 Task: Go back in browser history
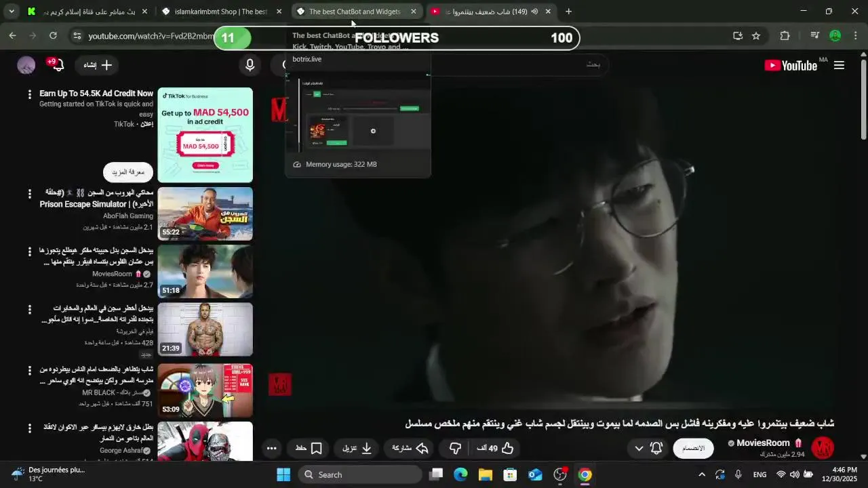point(12,36)
